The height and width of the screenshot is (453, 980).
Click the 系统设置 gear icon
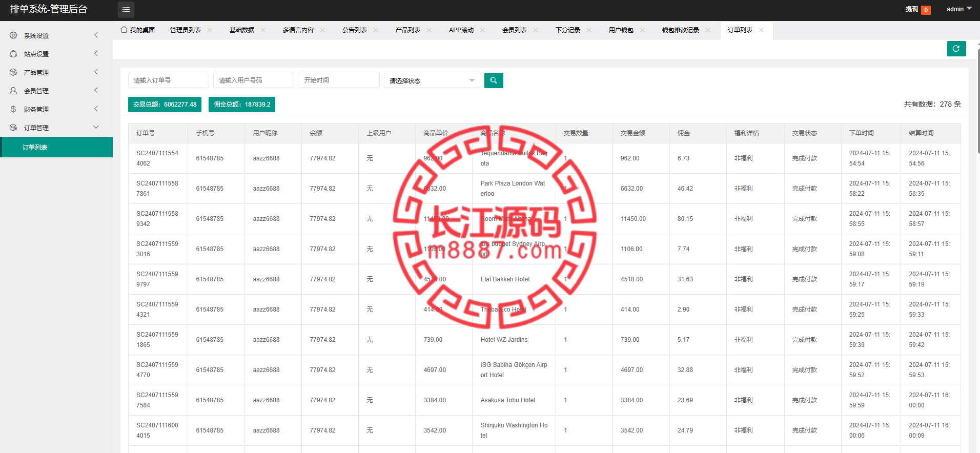(13, 35)
